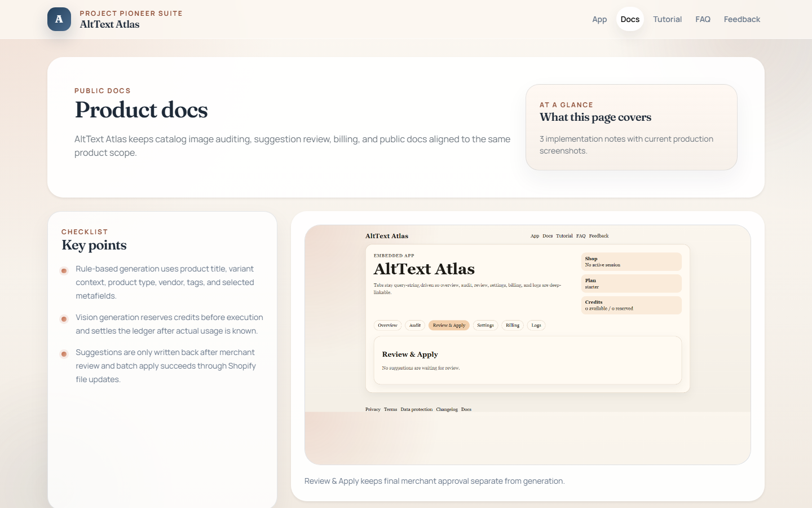Click the "3 implementation notes" summary text

coord(626,144)
